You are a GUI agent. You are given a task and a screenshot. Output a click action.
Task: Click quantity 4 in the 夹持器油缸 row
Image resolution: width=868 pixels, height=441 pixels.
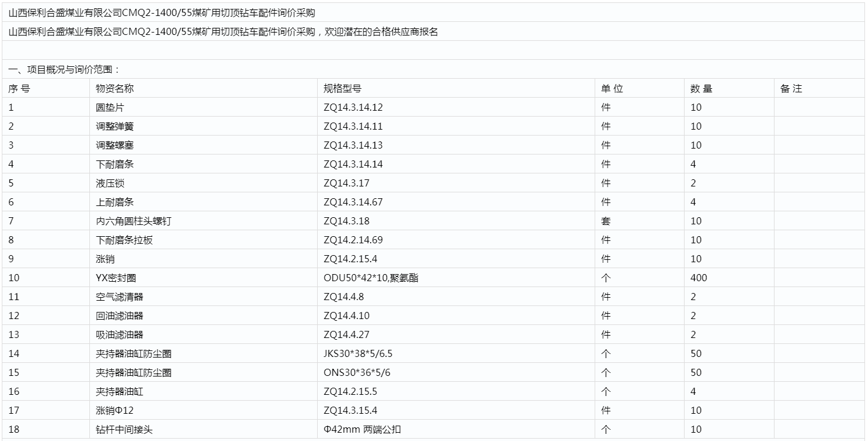[x=693, y=392]
